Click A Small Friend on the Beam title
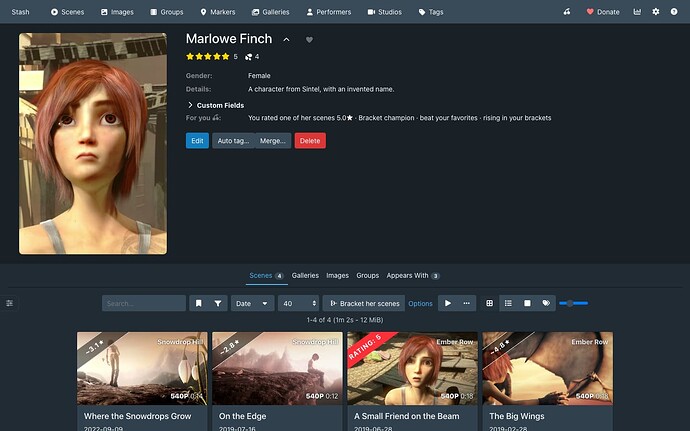Image resolution: width=690 pixels, height=431 pixels. (x=407, y=416)
